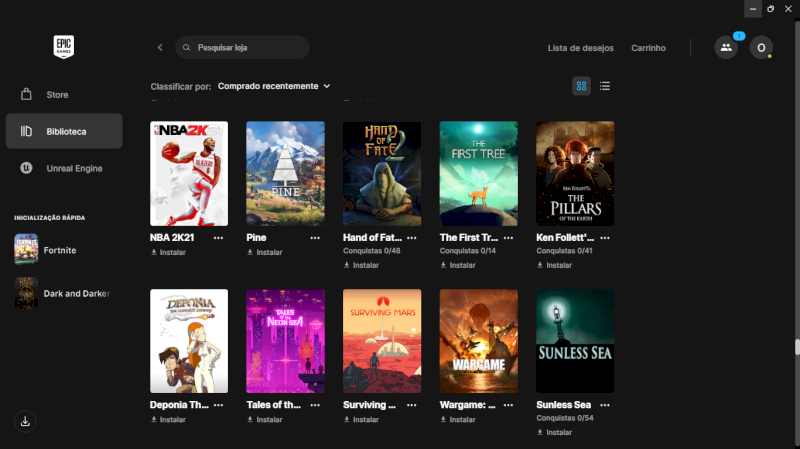Click the Epic Games logo
The image size is (800, 449).
coord(64,47)
